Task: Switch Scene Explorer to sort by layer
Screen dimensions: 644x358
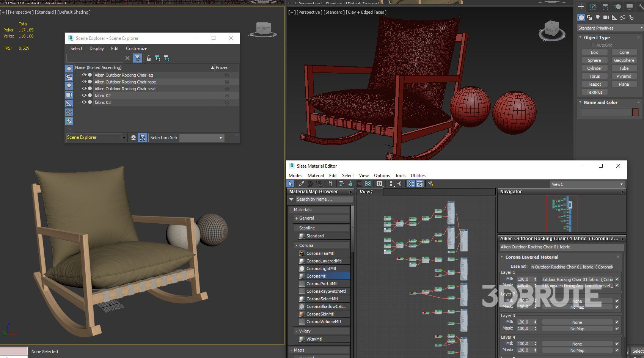Action: click(134, 138)
